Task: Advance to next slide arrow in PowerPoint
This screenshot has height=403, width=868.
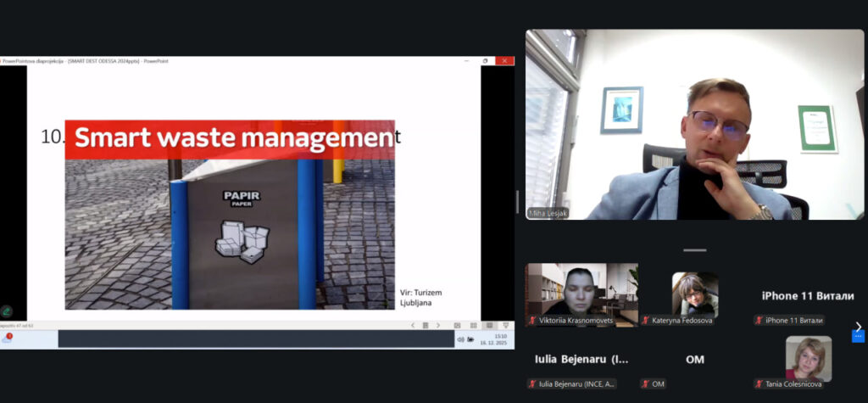Action: coord(438,325)
